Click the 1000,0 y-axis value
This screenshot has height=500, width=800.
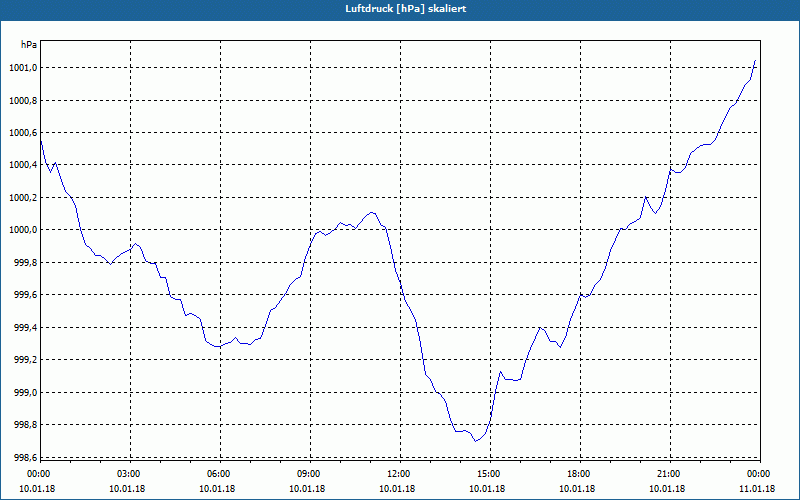(23, 230)
